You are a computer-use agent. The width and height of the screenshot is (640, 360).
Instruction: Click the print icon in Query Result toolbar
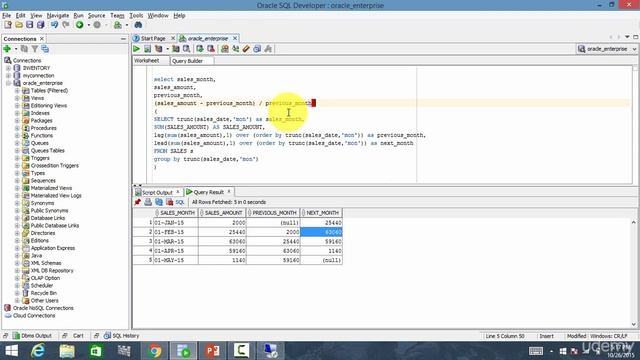click(x=148, y=202)
